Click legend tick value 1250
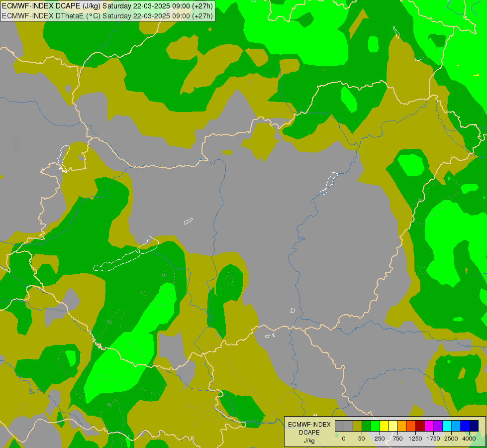Viewport: 487px width, 448px height. tap(415, 439)
